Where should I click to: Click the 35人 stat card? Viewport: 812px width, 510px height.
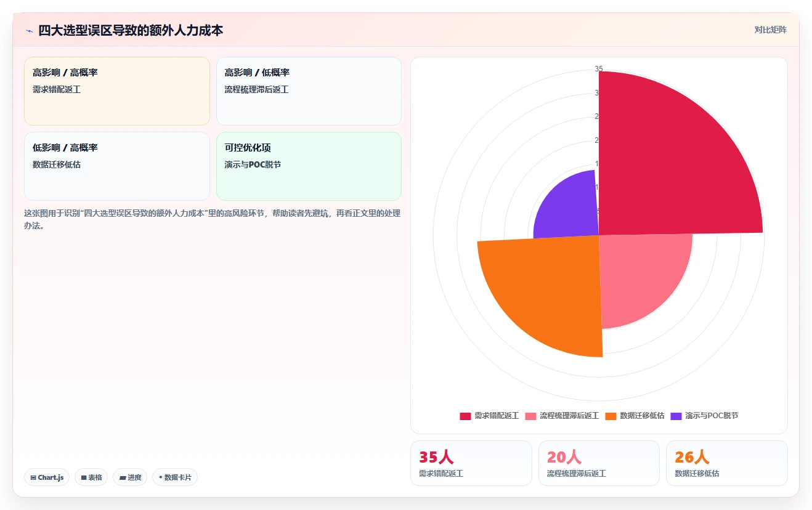tap(471, 463)
